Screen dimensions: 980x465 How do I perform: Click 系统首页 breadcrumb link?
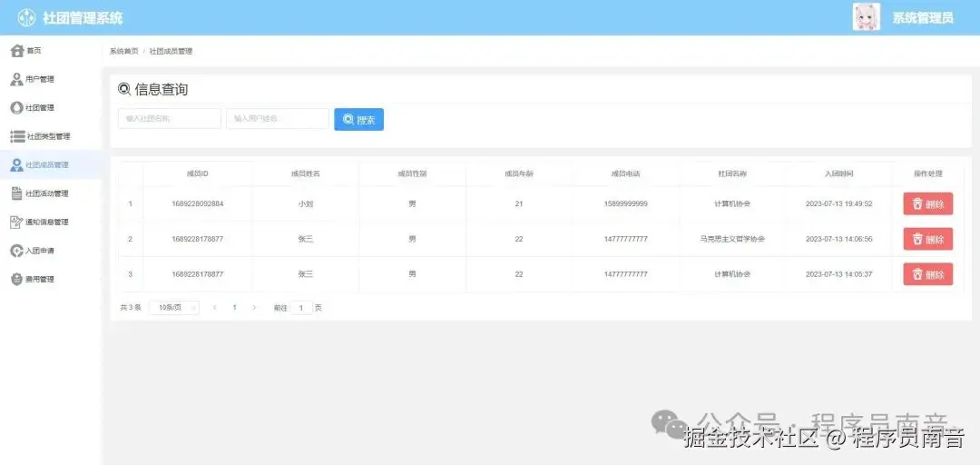pos(123,52)
